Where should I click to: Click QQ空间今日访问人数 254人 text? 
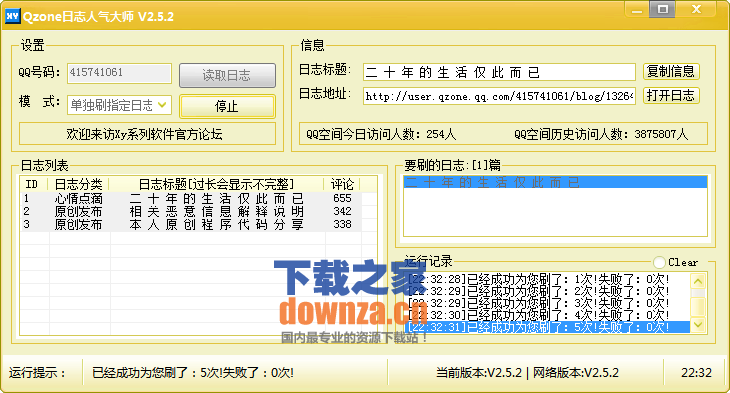point(381,134)
